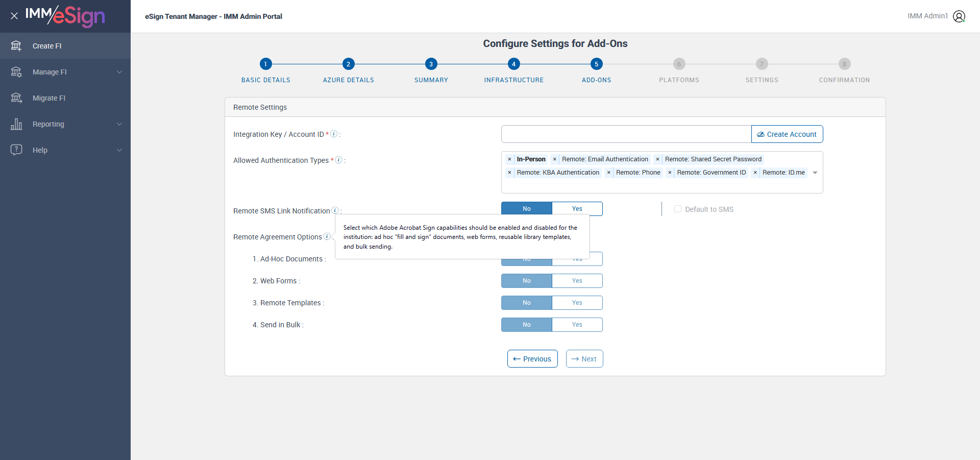Go to step 1 Basic Details circle
Screen dimensions: 980x460
[265, 64]
